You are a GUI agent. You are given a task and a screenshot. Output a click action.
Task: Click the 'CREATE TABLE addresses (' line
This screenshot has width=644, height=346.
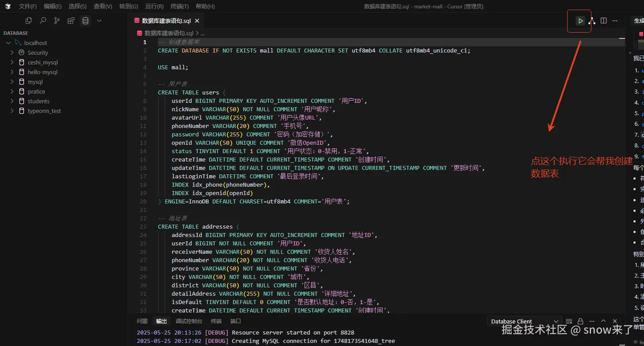198,227
